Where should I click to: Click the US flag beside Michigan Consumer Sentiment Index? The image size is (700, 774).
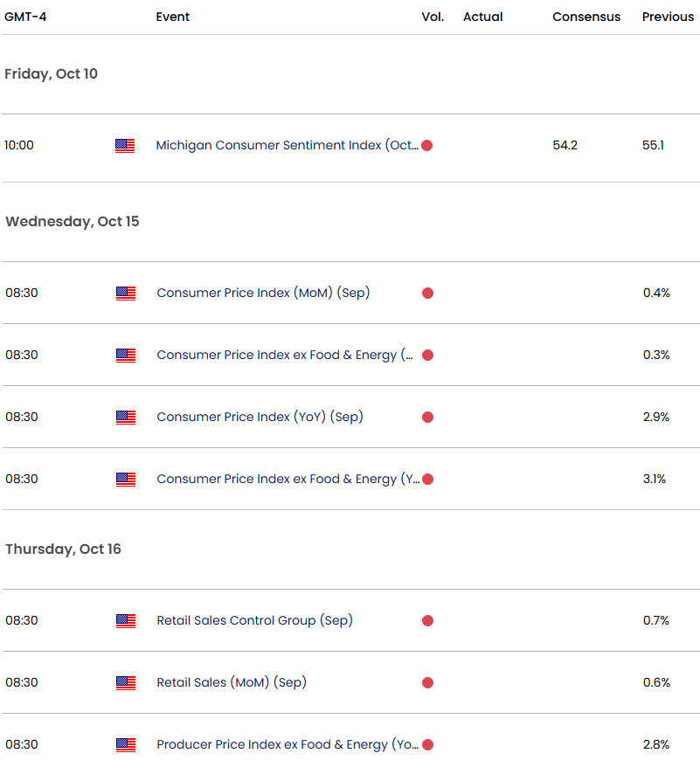(x=125, y=146)
